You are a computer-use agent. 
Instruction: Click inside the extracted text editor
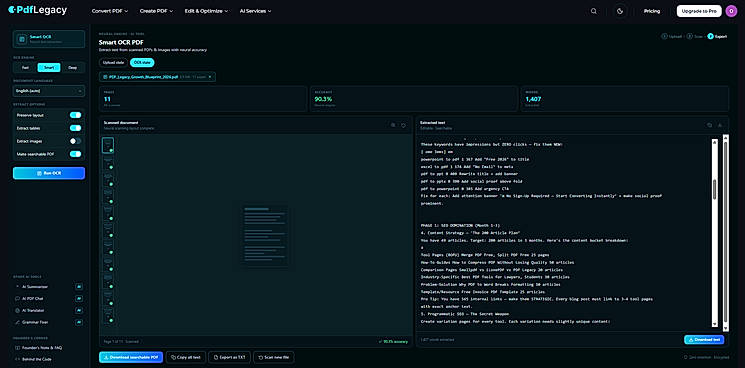565,232
